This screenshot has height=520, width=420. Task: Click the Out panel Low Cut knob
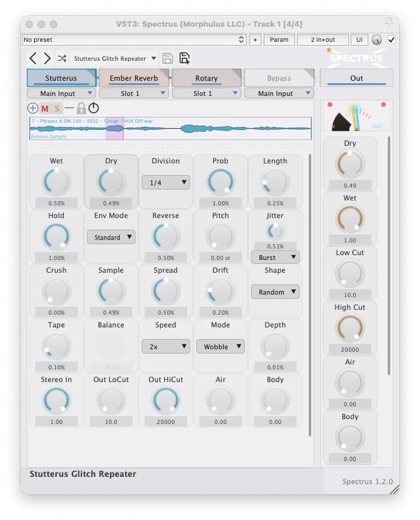pyautogui.click(x=350, y=273)
